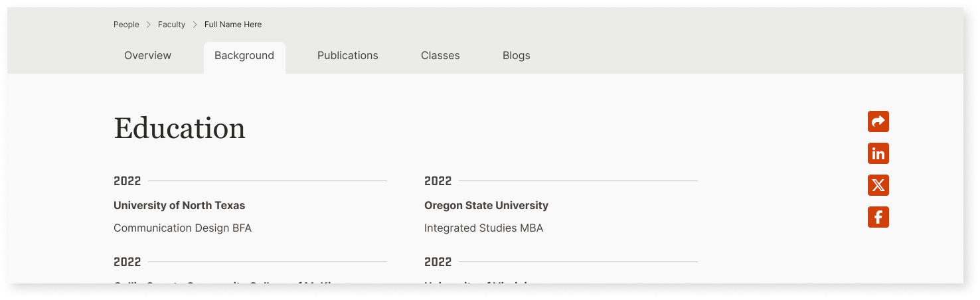Click the Faculty breadcrumb link

coord(171,25)
